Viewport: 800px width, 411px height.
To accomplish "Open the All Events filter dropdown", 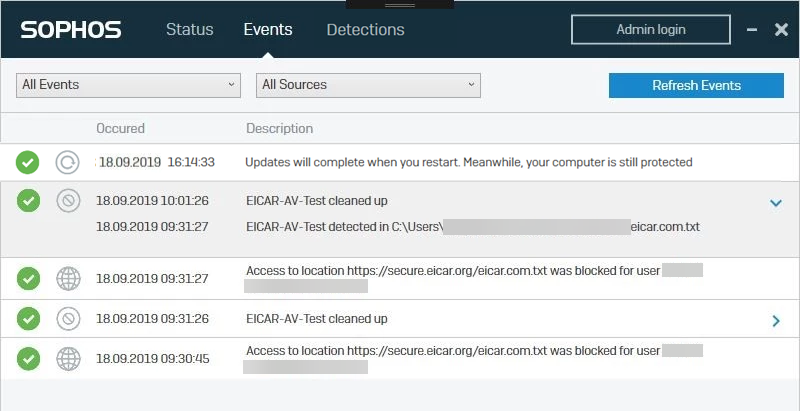I will coord(129,85).
